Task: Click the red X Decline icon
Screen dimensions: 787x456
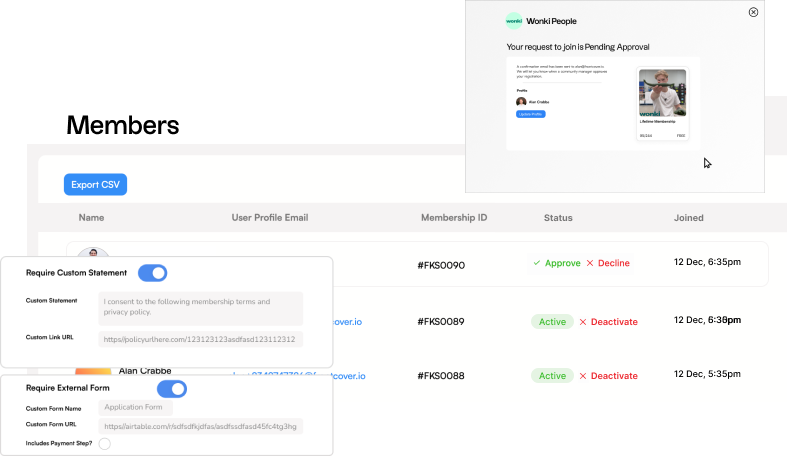Action: click(590, 264)
